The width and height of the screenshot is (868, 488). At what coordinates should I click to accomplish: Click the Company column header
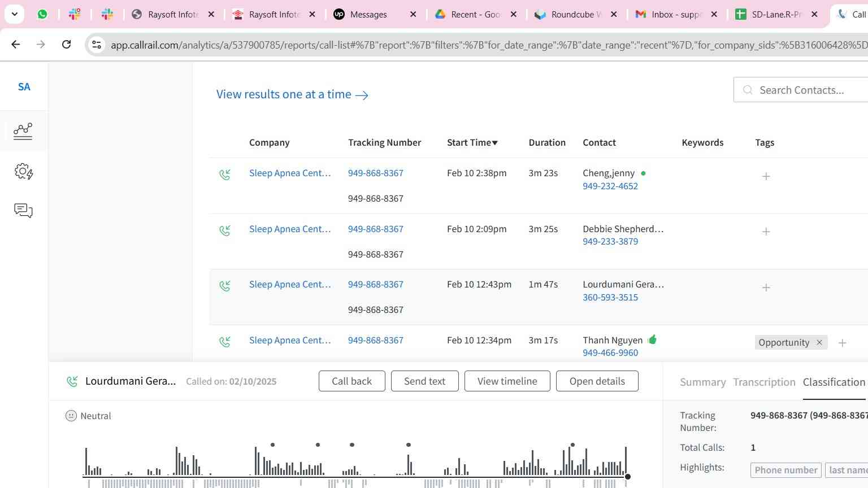click(x=269, y=142)
